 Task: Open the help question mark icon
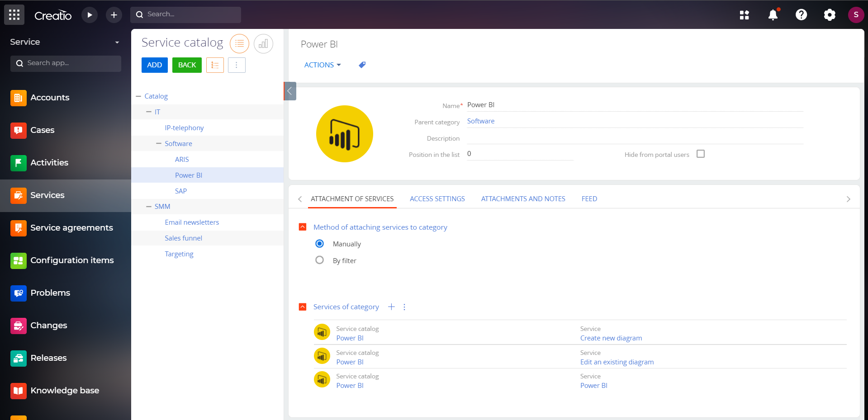801,15
